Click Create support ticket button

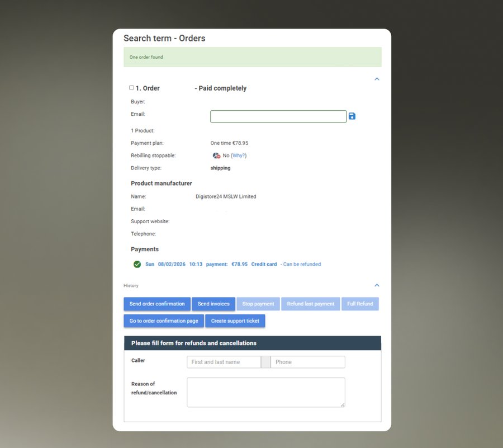pyautogui.click(x=235, y=321)
